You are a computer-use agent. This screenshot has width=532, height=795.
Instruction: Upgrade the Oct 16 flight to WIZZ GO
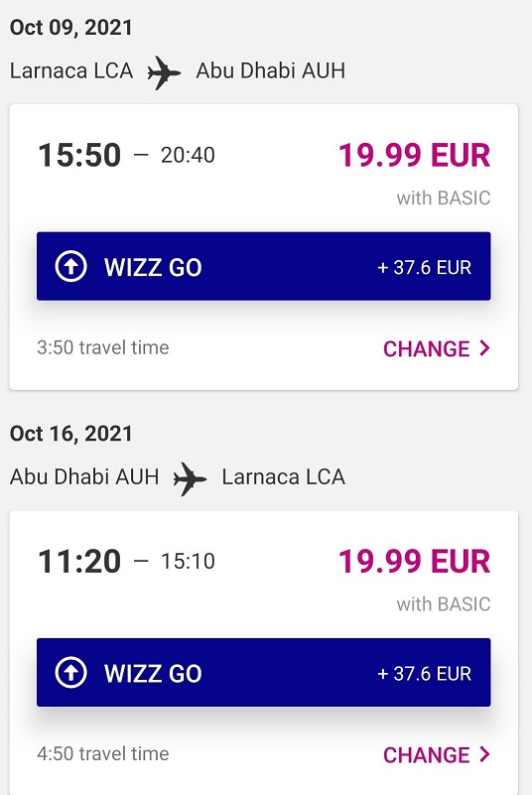click(264, 672)
